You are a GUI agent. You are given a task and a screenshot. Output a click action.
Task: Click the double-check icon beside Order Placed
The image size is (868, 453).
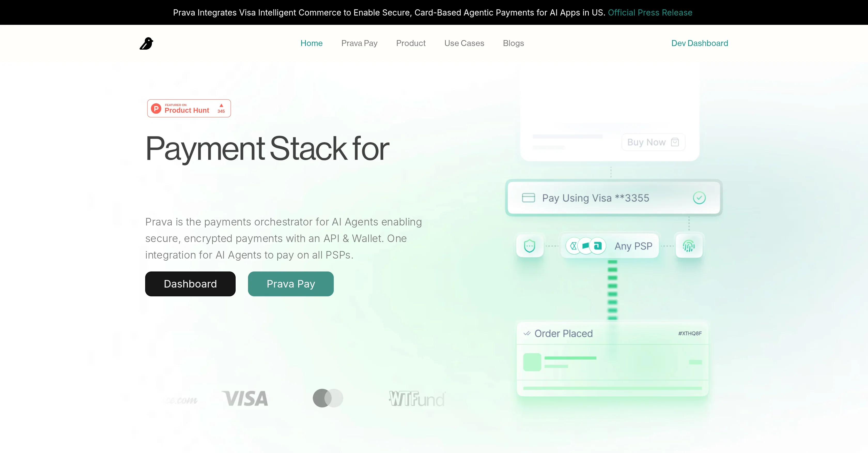(x=527, y=333)
